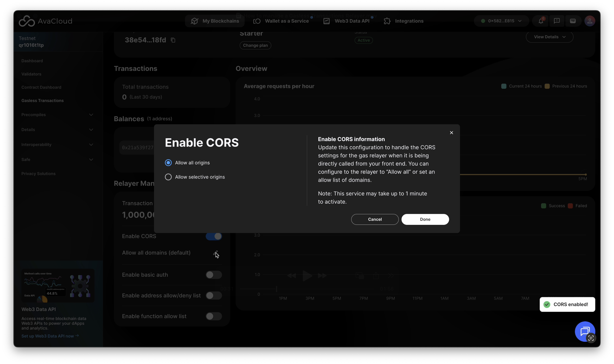Close the Enable CORS dialog
614x364 pixels.
[451, 133]
